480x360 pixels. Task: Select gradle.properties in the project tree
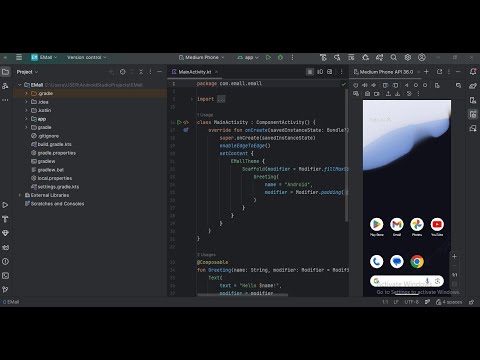[x=57, y=153]
